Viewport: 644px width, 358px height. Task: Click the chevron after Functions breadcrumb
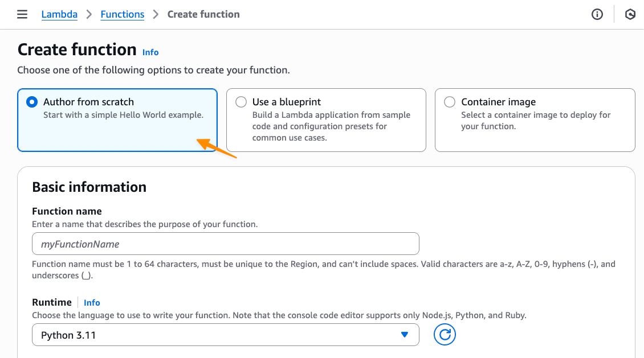pyautogui.click(x=156, y=15)
